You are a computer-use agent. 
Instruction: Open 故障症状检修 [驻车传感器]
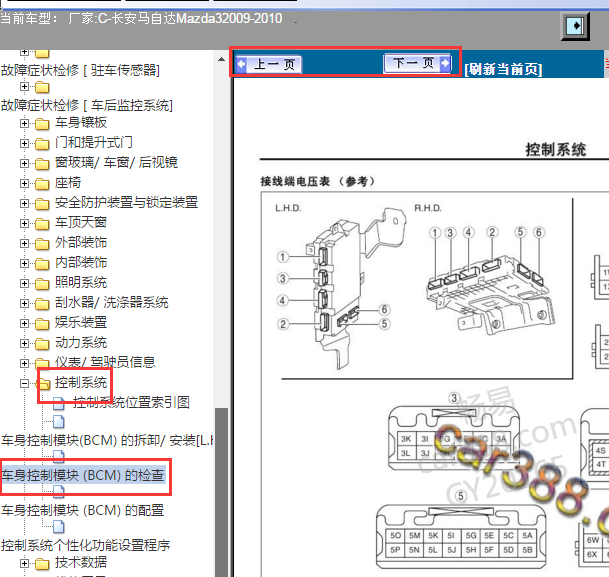coord(80,70)
